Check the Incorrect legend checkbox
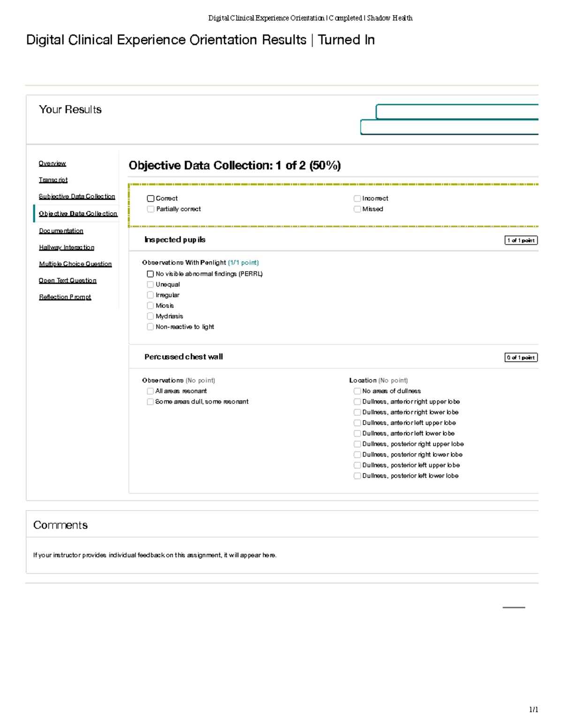The image size is (563, 728). (357, 199)
